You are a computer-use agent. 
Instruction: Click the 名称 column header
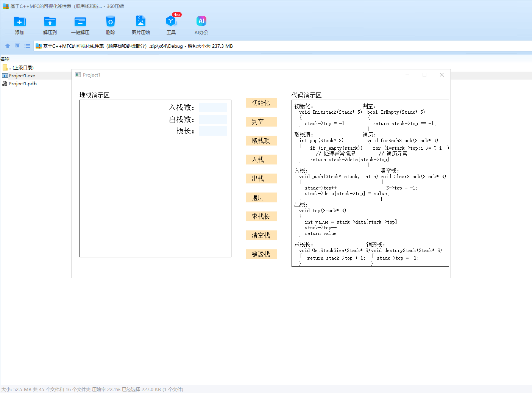[x=5, y=59]
